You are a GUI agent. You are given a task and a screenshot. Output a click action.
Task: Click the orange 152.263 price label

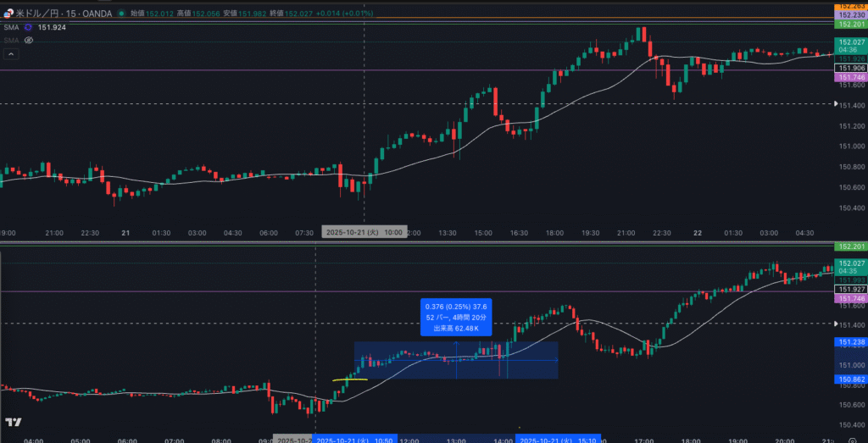pos(850,7)
